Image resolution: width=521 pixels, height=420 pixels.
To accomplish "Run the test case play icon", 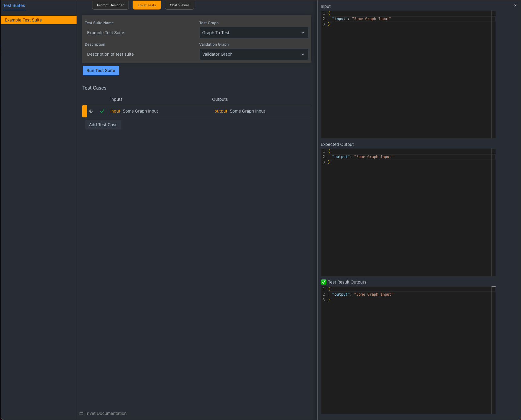I will [x=91, y=111].
